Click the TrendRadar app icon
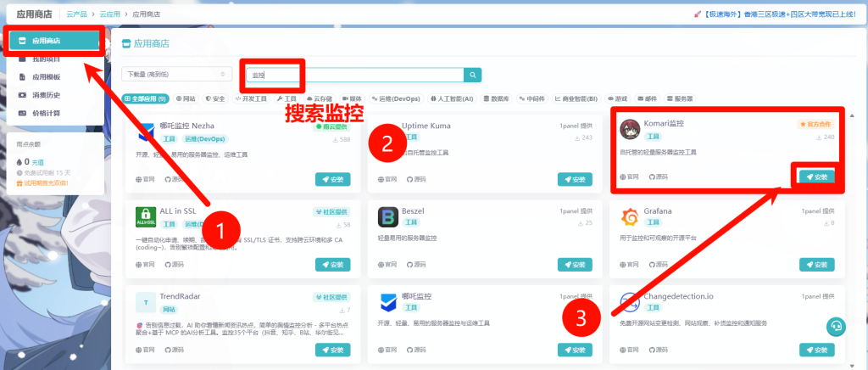Screen dimensions: 868x370 pyautogui.click(x=145, y=303)
